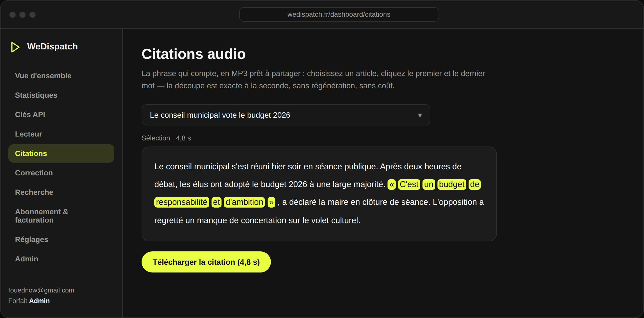644x318 pixels.
Task: Click the Forfait Admin plan label
Action: [x=29, y=301]
